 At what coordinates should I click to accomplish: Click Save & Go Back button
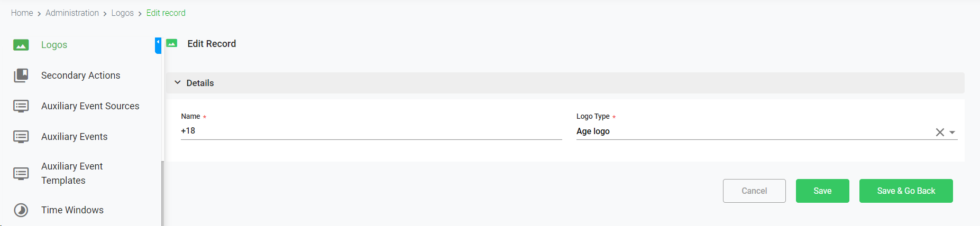(x=905, y=191)
